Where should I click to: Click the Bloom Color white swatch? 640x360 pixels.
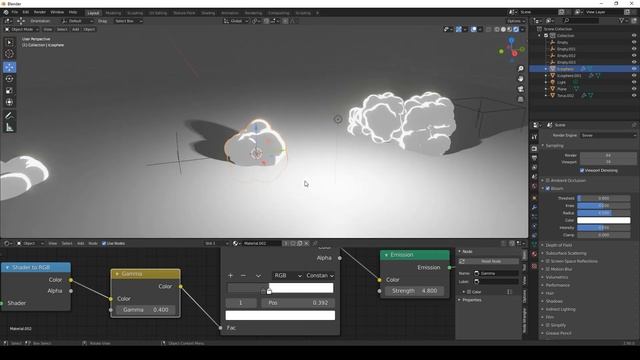click(603, 220)
